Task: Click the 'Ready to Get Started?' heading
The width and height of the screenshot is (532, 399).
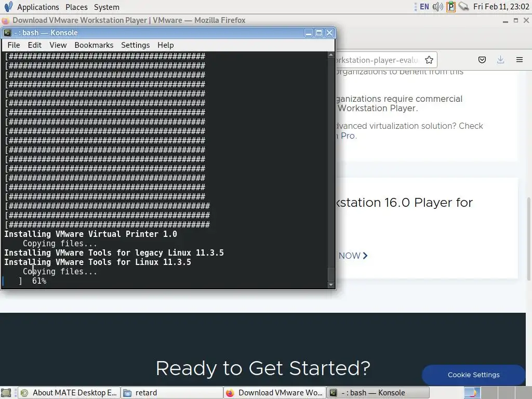Action: pos(263,368)
